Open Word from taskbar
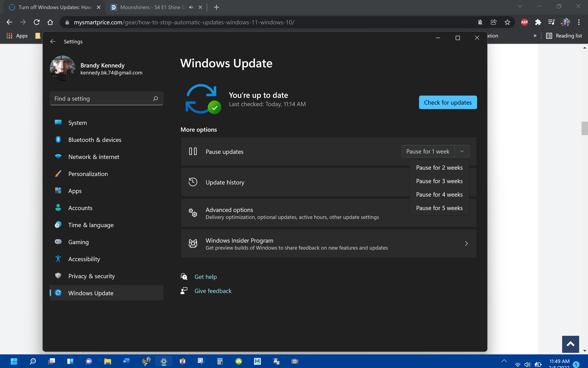 point(126,361)
